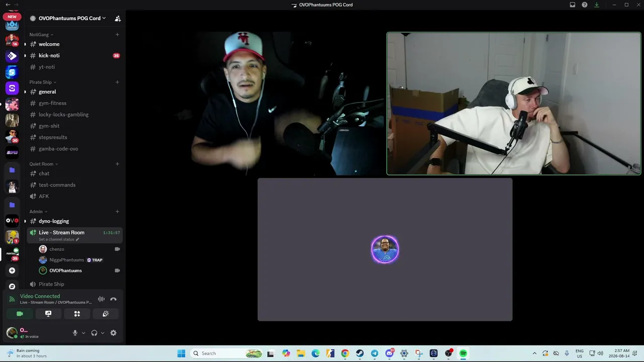This screenshot has height=362, width=644.
Task: Toggle headphone deafen
Action: pos(94,333)
